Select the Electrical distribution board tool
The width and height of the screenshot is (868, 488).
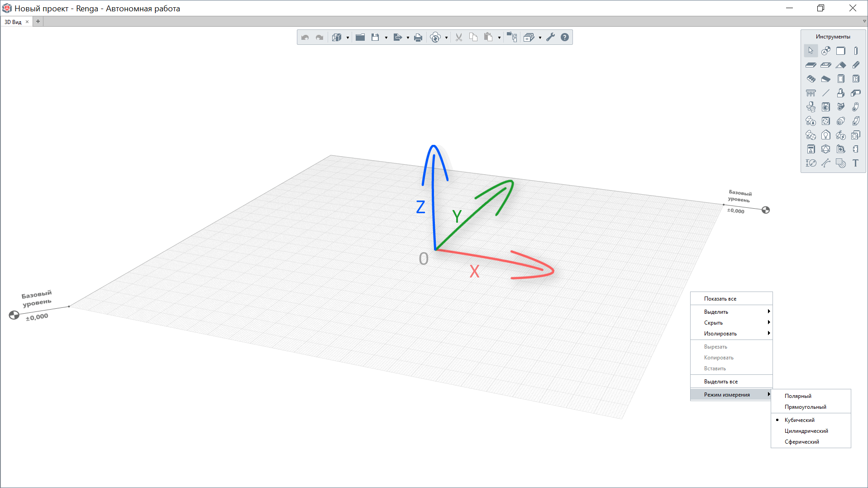811,149
